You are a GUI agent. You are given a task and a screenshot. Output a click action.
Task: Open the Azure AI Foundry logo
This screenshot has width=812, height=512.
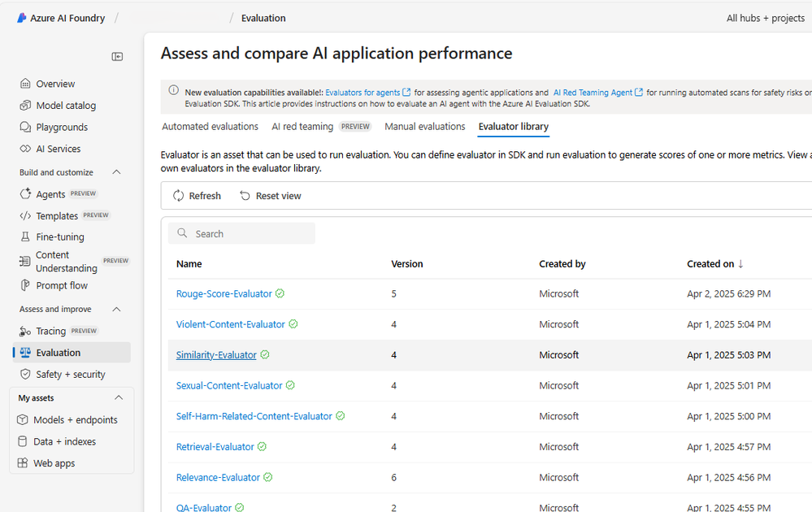pyautogui.click(x=21, y=18)
